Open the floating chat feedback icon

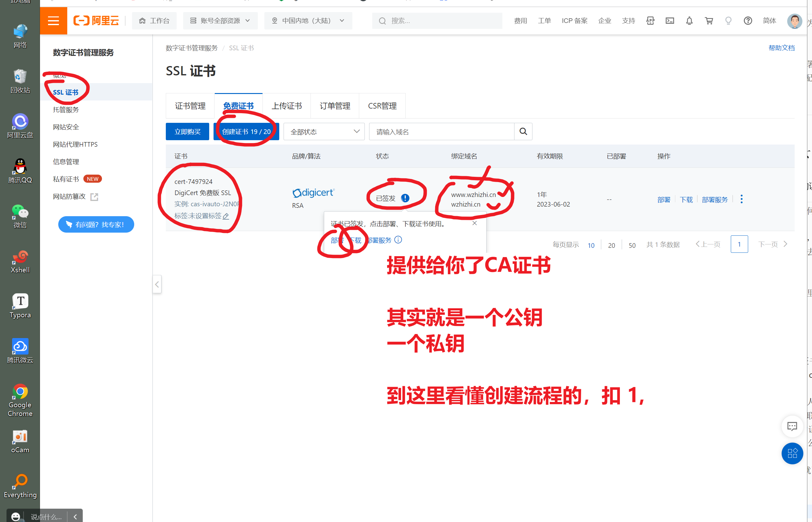point(792,426)
